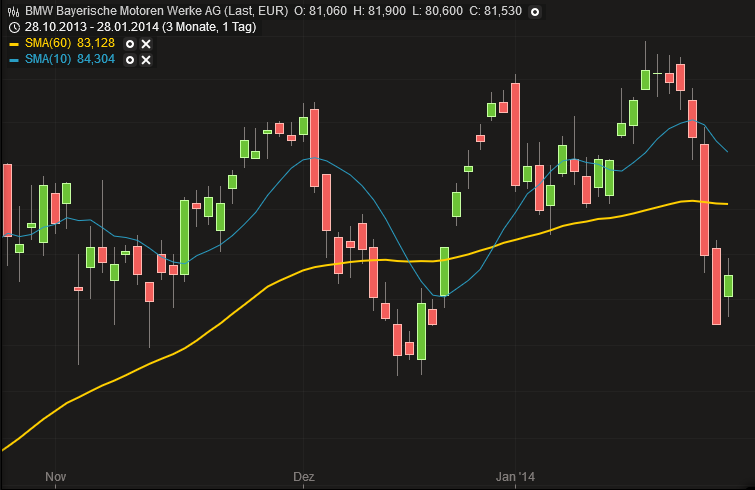The width and height of the screenshot is (755, 490).
Task: Click the Dez axis label
Action: pyautogui.click(x=304, y=477)
